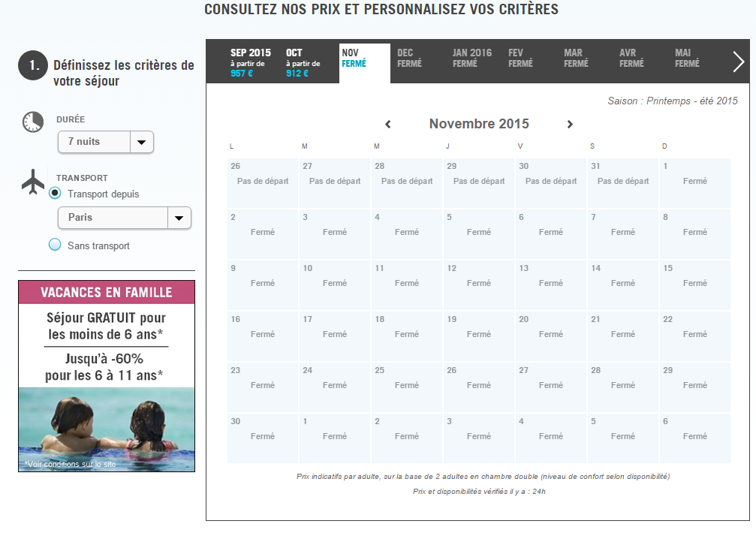Screen dimensions: 756x533
Task: Click the clock icon beside Durée
Action: tap(32, 122)
